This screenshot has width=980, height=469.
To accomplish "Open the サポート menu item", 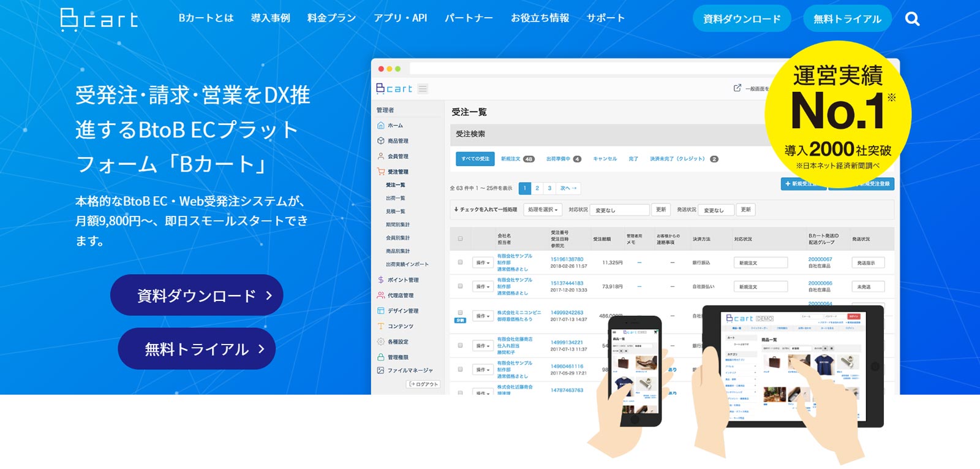I will tap(606, 18).
